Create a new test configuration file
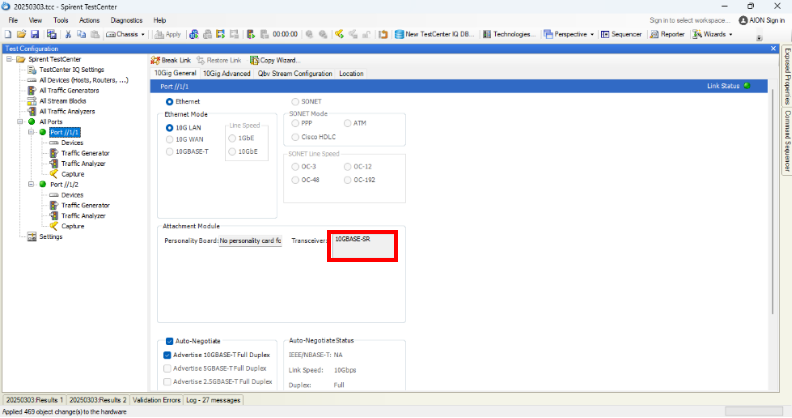The width and height of the screenshot is (792, 418). pyautogui.click(x=8, y=34)
